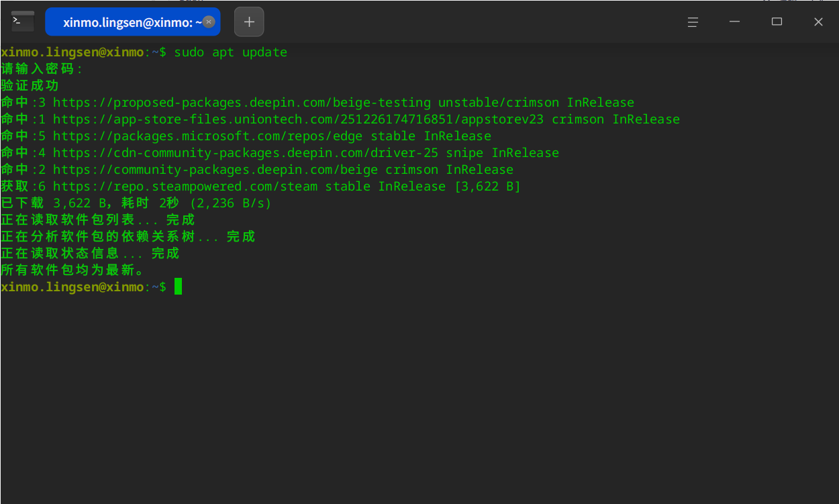The height and width of the screenshot is (504, 839).
Task: Click the community-packages.deepin.com/beige URL
Action: [x=215, y=170]
